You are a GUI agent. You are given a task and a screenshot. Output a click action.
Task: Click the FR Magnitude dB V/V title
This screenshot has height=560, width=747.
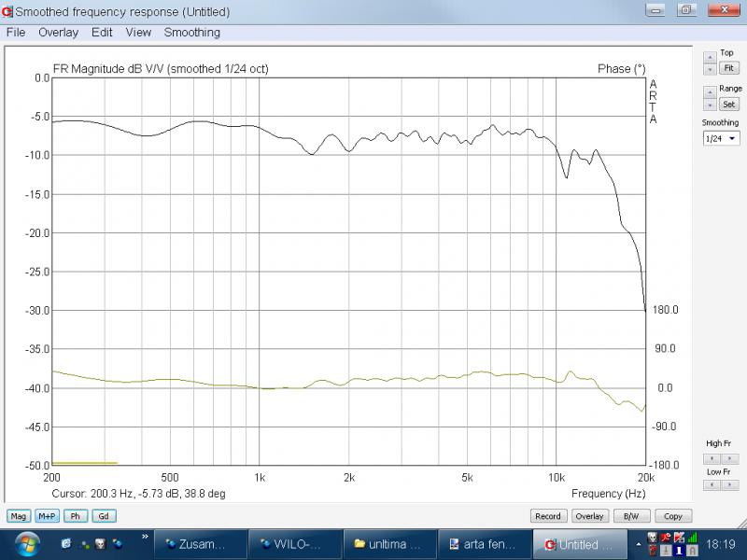point(161,69)
